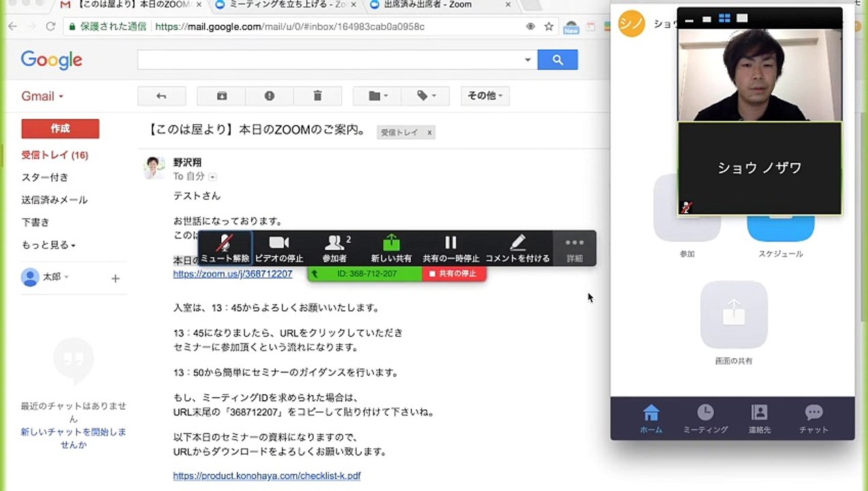The image size is (868, 491).
Task: Open Zoom Chat (チャット) tab
Action: point(813,419)
